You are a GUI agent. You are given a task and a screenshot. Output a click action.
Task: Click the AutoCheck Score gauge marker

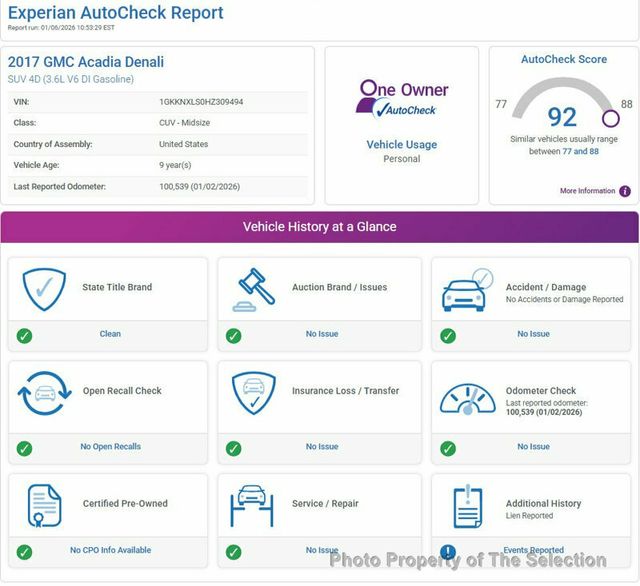click(610, 119)
